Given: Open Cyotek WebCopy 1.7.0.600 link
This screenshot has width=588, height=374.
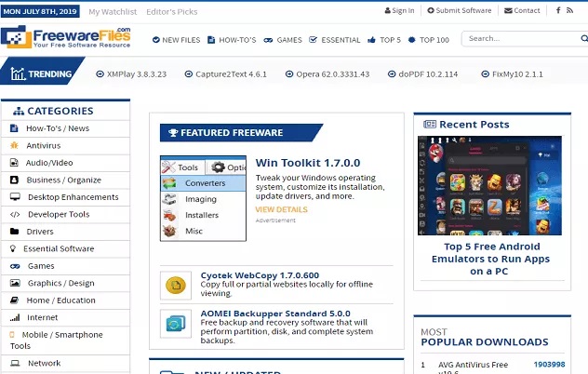Looking at the screenshot, I should tap(260, 275).
